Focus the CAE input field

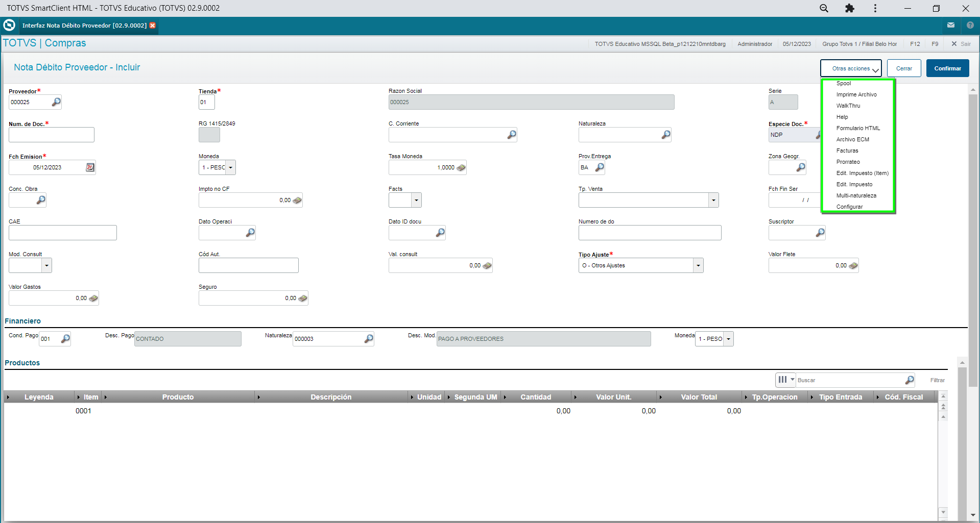coord(63,233)
